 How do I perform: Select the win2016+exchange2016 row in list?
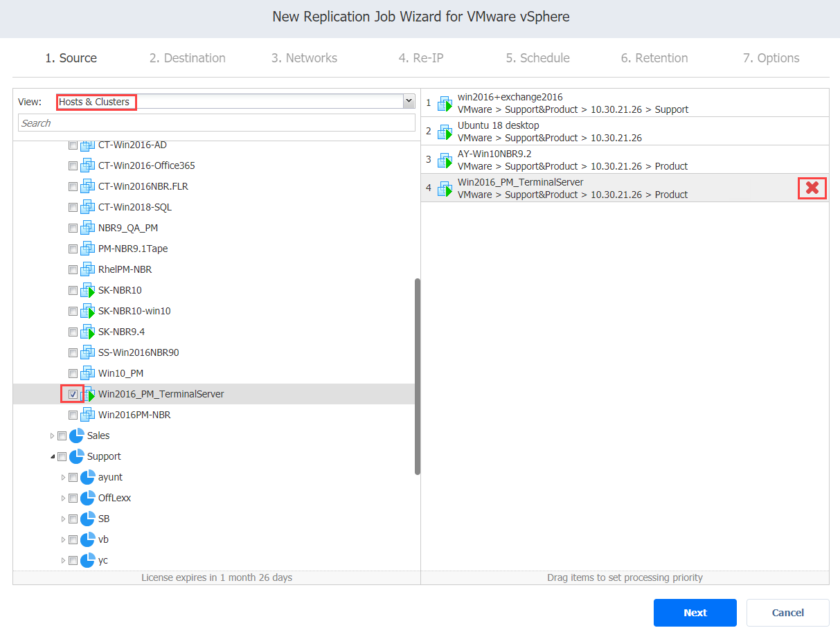pos(625,103)
